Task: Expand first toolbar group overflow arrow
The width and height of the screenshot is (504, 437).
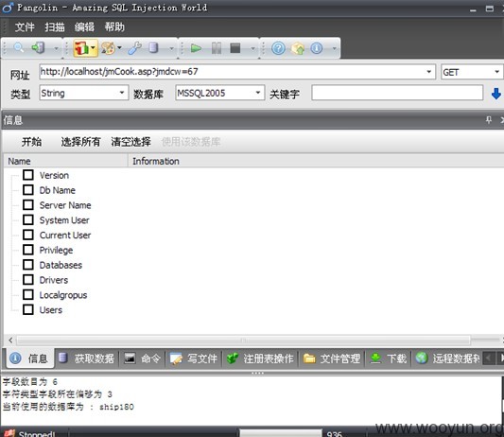Action: point(56,49)
